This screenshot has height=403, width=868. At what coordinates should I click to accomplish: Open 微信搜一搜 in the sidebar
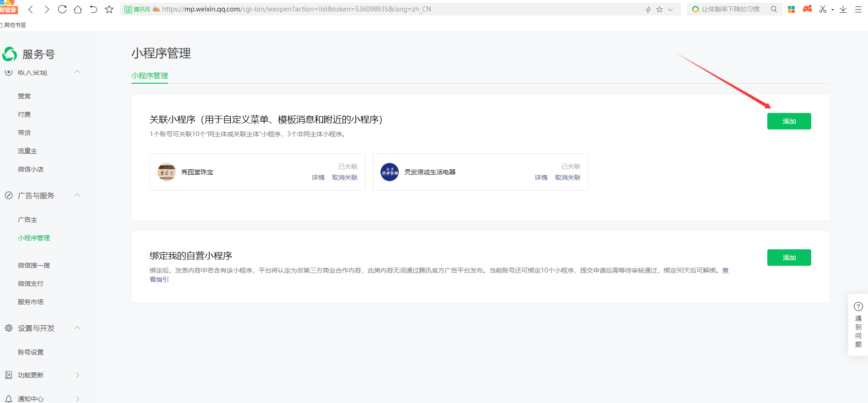coord(34,265)
